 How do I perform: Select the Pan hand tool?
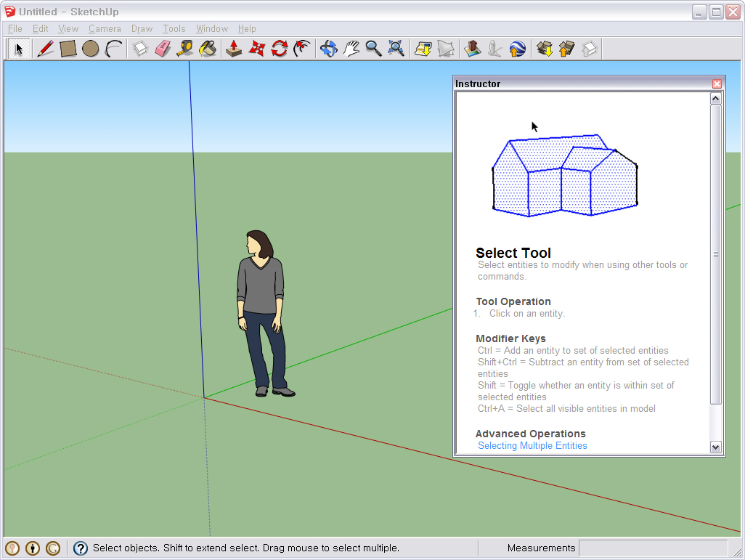351,49
